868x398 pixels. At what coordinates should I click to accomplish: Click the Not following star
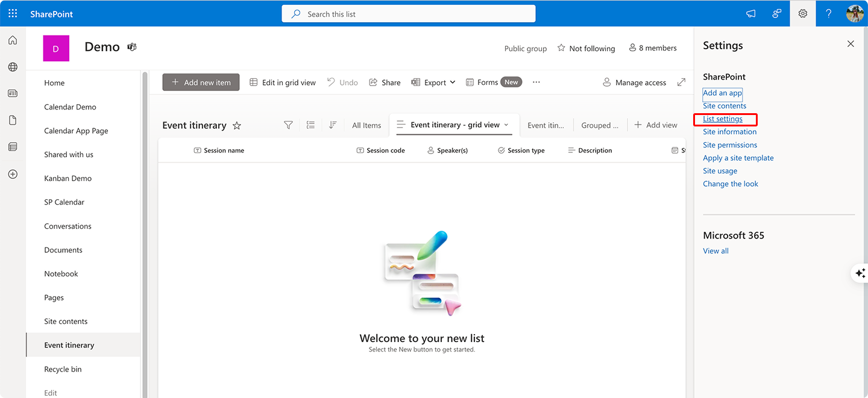coord(561,48)
